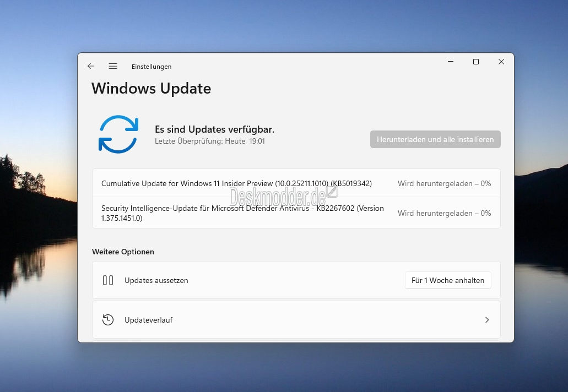Click the pause icon beside Updates aussetzen
The image size is (568, 392).
tap(108, 280)
